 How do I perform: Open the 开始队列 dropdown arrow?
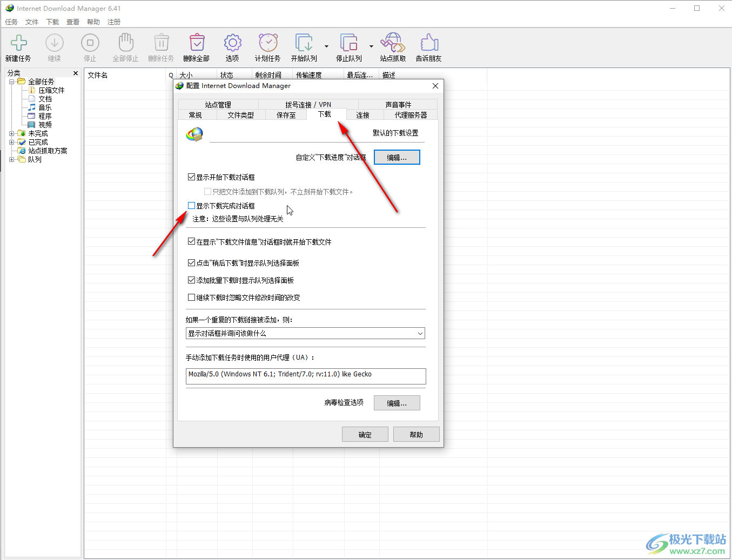pos(326,46)
